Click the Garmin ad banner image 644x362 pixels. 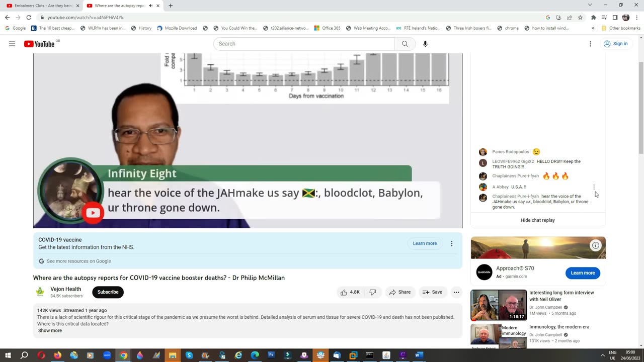click(x=538, y=248)
